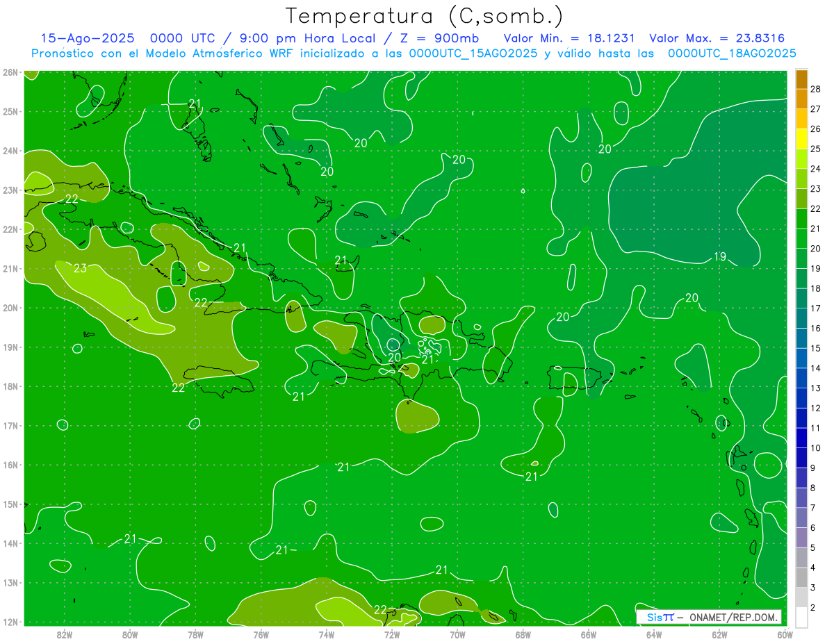Click the longitude label "70W"
This screenshot has width=834, height=644.
click(457, 634)
